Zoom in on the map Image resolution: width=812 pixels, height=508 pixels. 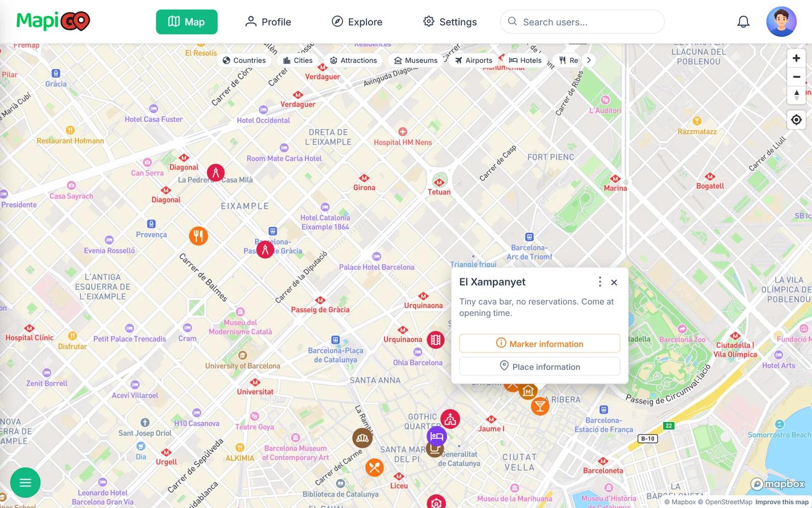pyautogui.click(x=796, y=58)
